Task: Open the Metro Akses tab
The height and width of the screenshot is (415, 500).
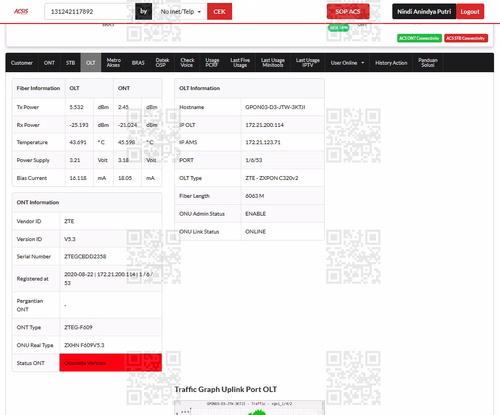Action: pos(113,63)
